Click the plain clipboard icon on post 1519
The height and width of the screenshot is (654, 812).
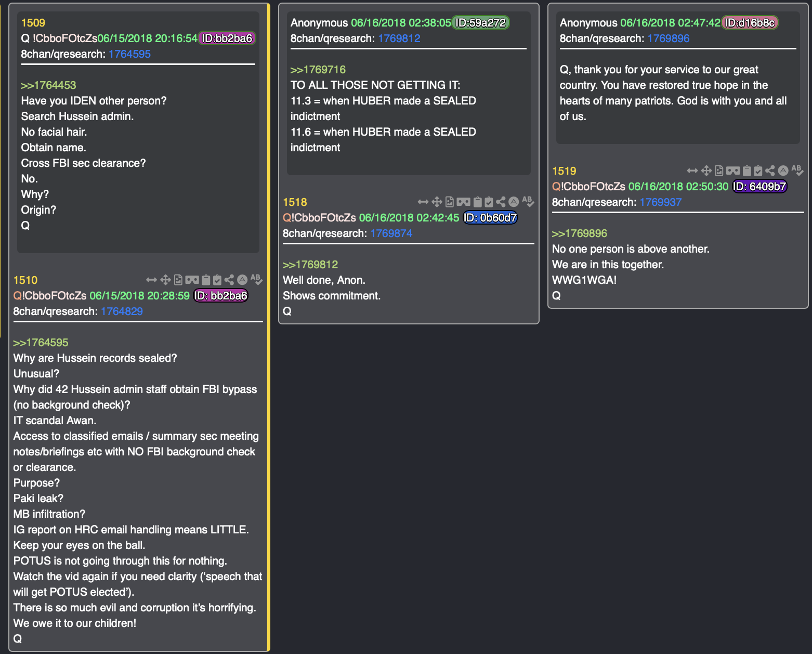tap(746, 171)
